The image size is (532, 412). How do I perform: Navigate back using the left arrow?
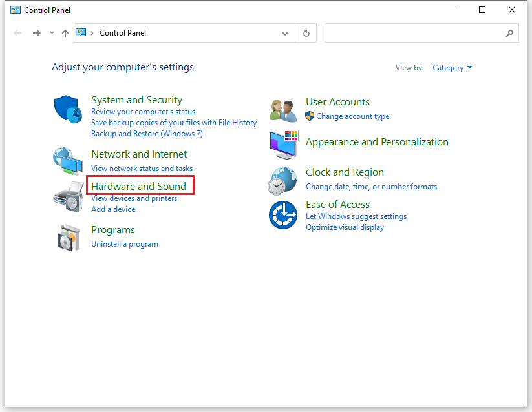tap(17, 32)
